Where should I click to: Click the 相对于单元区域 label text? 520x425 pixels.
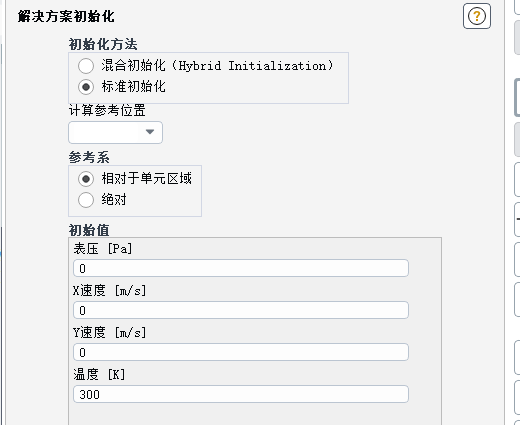(147, 178)
